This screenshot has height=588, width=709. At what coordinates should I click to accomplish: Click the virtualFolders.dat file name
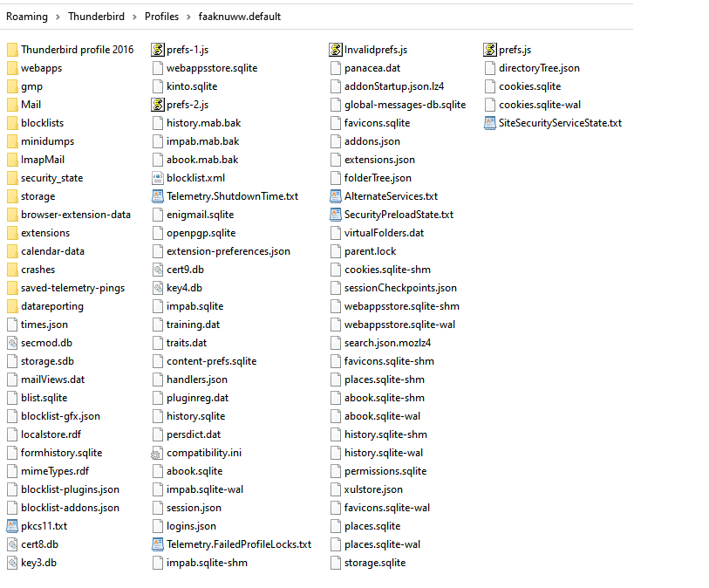pyautogui.click(x=385, y=233)
